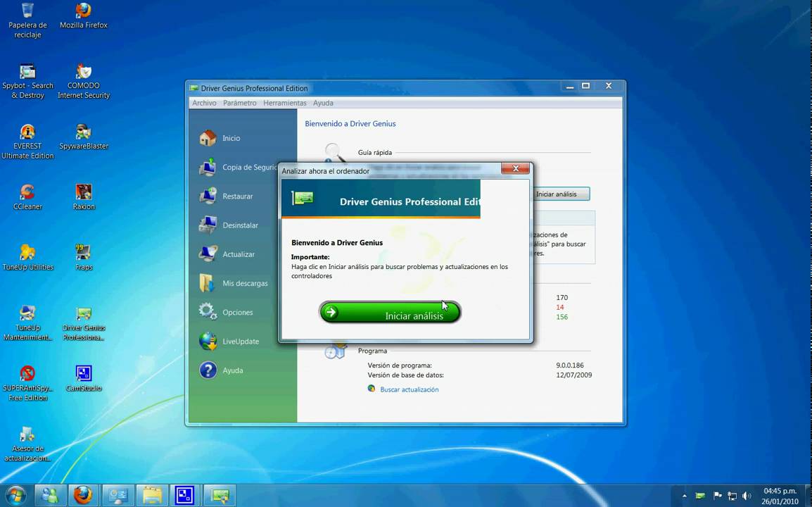Screen dimensions: 812x507
Task: Click the network tray icon
Action: (732, 496)
